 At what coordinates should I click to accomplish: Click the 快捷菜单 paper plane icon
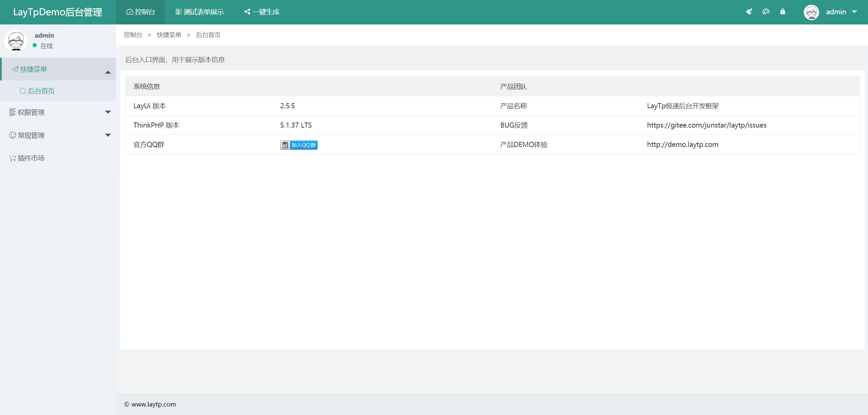(x=15, y=69)
